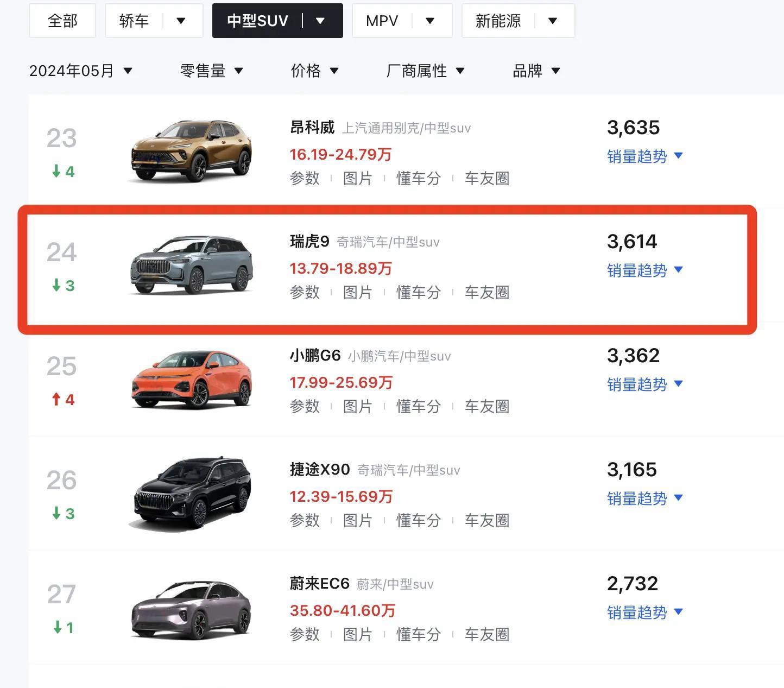Screen dimensions: 784x688
Task: Click the 13.79-18.89万 price text
Action: click(340, 269)
